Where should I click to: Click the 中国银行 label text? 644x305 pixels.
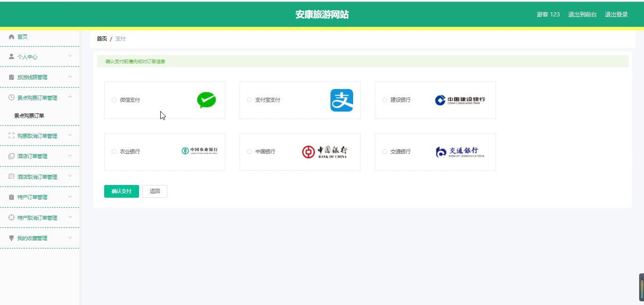point(265,152)
